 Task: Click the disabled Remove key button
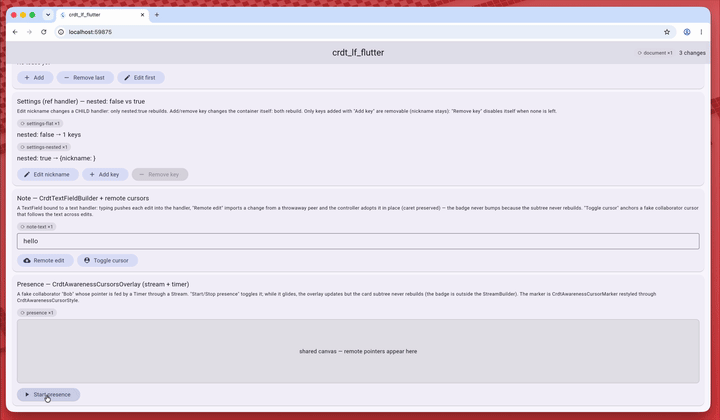click(x=160, y=174)
